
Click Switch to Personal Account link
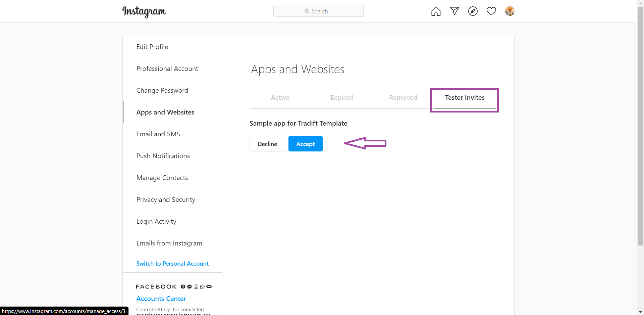tap(172, 264)
